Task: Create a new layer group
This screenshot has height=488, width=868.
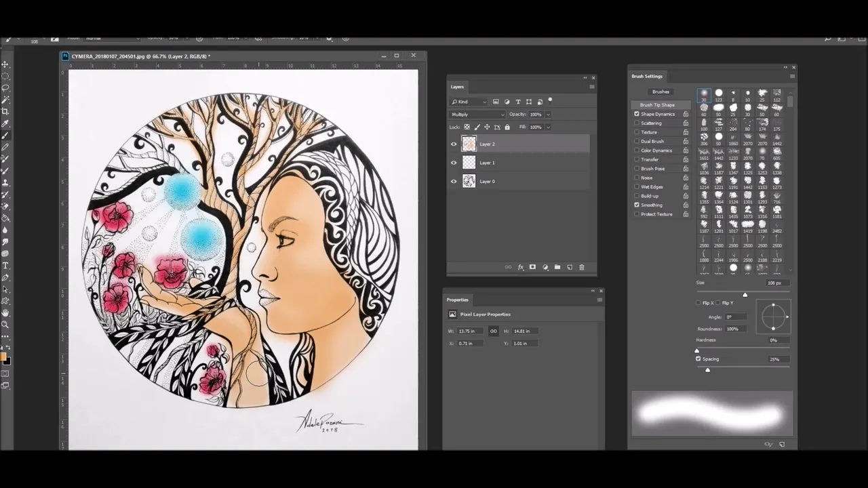Action: pyautogui.click(x=557, y=267)
